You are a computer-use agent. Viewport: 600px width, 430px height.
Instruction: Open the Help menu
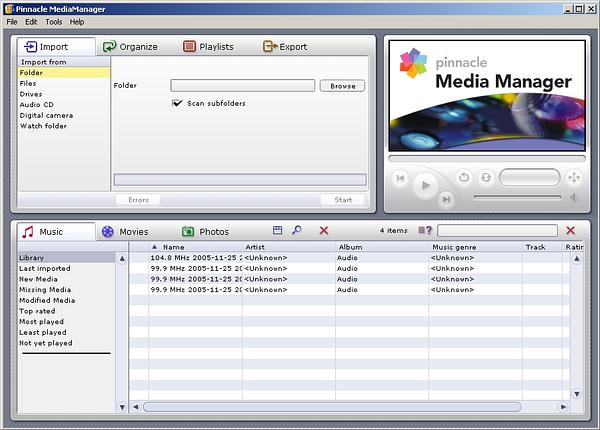(77, 22)
